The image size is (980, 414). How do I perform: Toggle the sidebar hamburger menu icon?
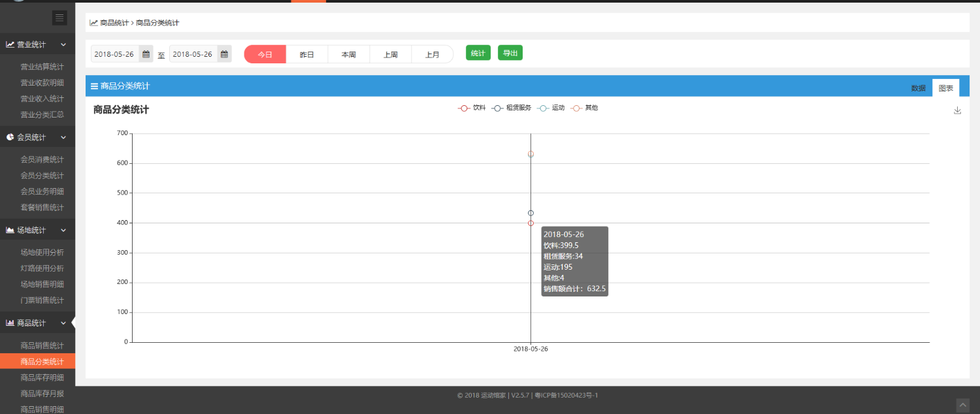(x=59, y=18)
